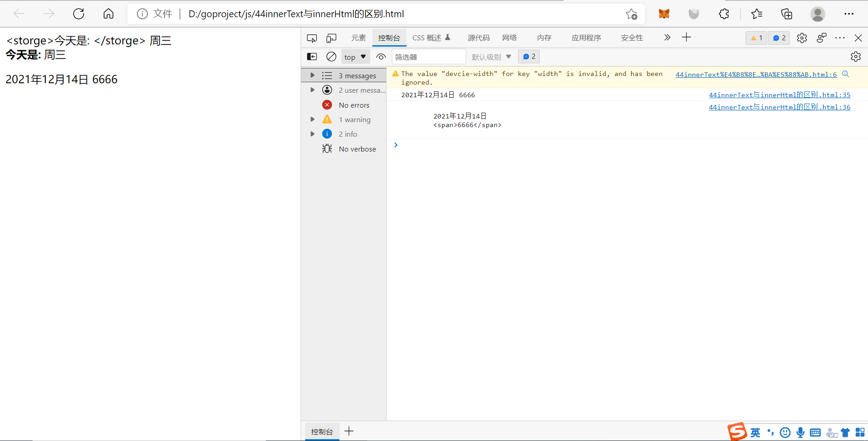The width and height of the screenshot is (868, 441).
Task: Open DevTools settings gear
Action: point(802,38)
